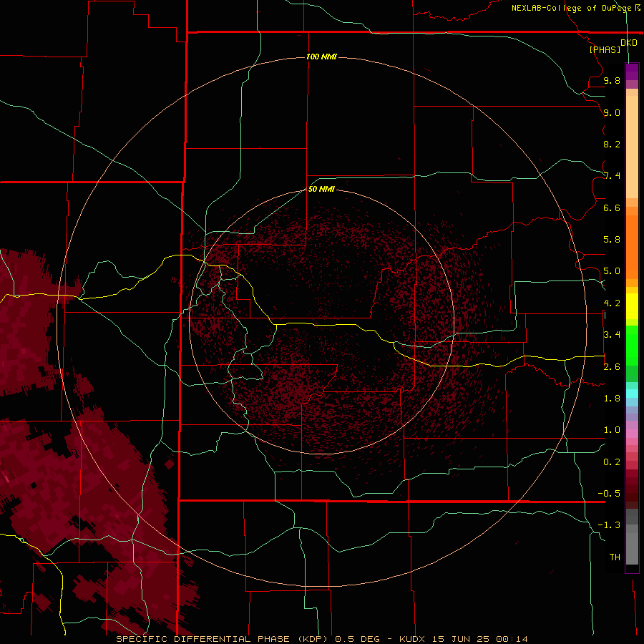The width and height of the screenshot is (644, 644).
Task: Click the pink segment of the color bar
Action: click(x=632, y=434)
